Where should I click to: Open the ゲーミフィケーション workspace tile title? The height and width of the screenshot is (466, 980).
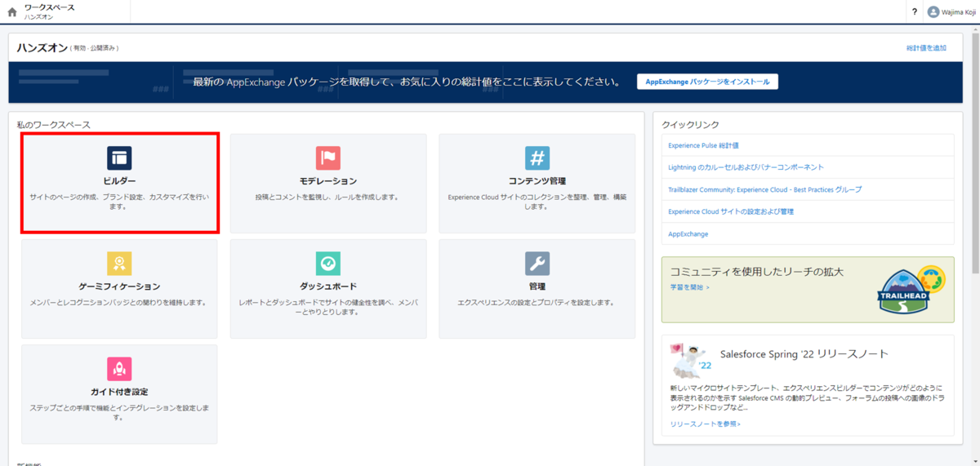point(119,286)
